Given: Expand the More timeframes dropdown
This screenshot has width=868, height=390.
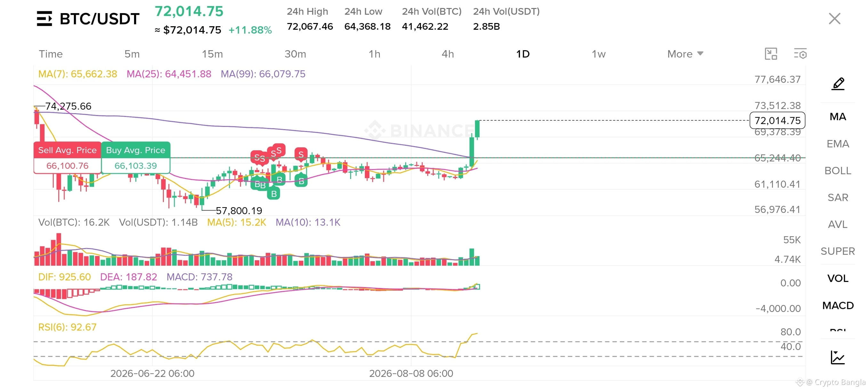Looking at the screenshot, I should [685, 54].
